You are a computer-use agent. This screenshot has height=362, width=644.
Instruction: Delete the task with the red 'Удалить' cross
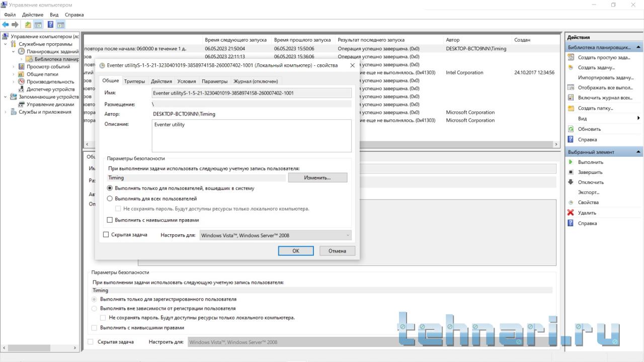(571, 213)
